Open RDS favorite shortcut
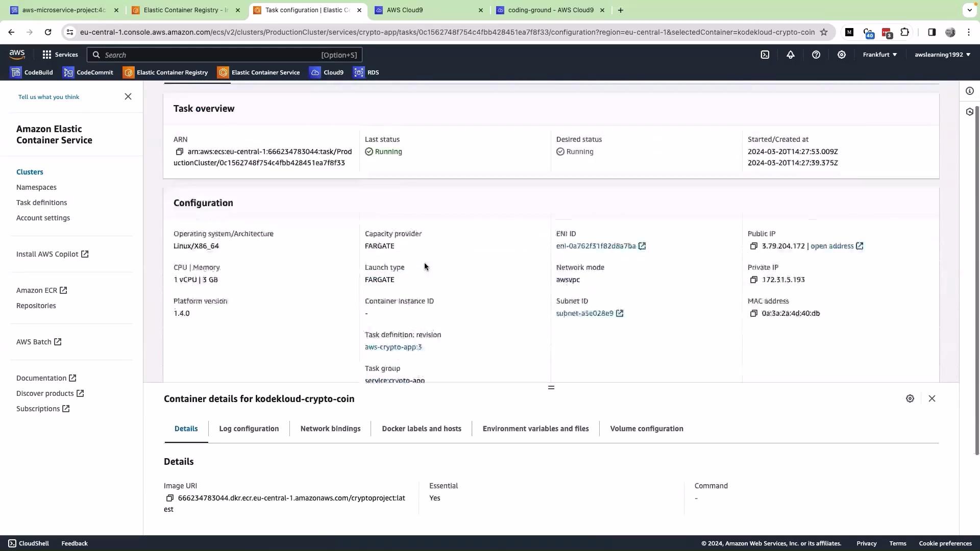The height and width of the screenshot is (551, 980). (366, 72)
